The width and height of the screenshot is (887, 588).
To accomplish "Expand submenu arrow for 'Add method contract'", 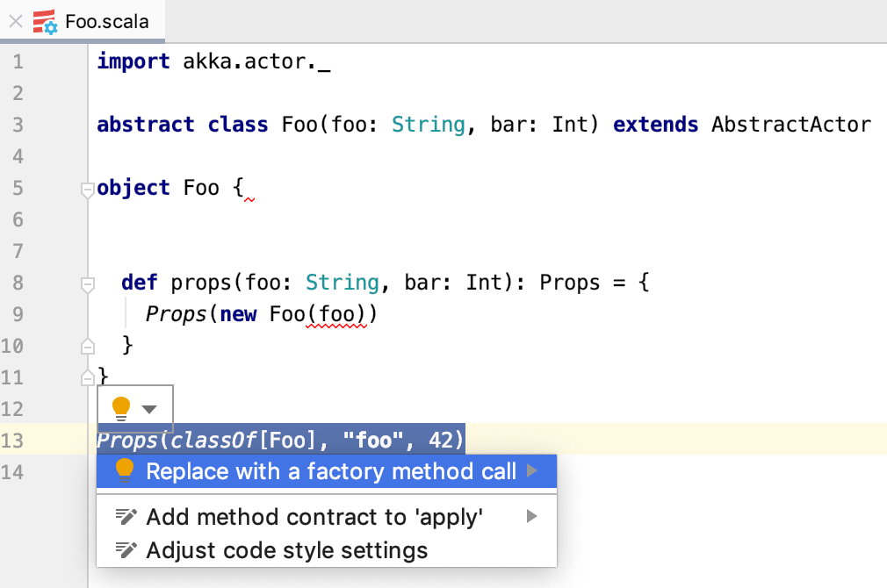I will coord(531,517).
